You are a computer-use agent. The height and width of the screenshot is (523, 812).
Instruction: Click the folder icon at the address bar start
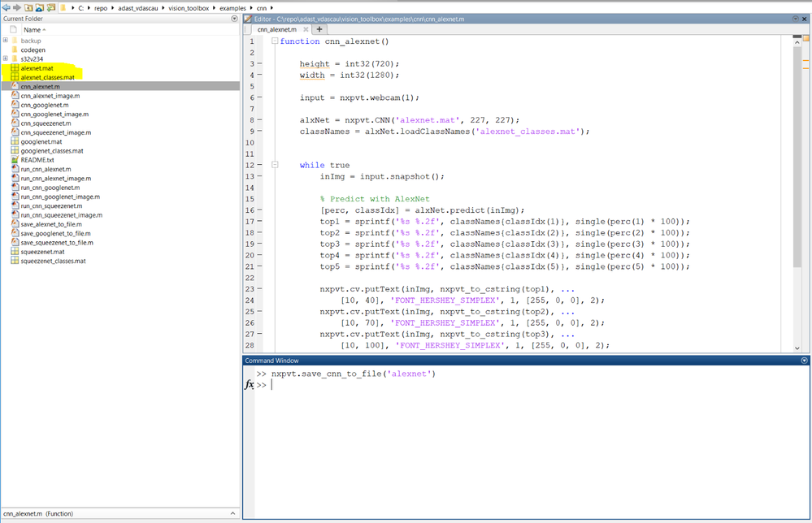pyautogui.click(x=63, y=8)
